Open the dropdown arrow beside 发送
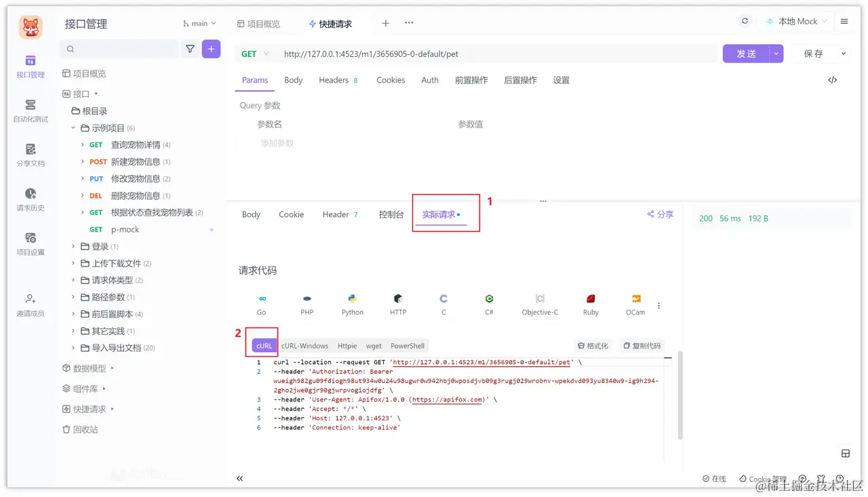The image size is (868, 497). 776,54
